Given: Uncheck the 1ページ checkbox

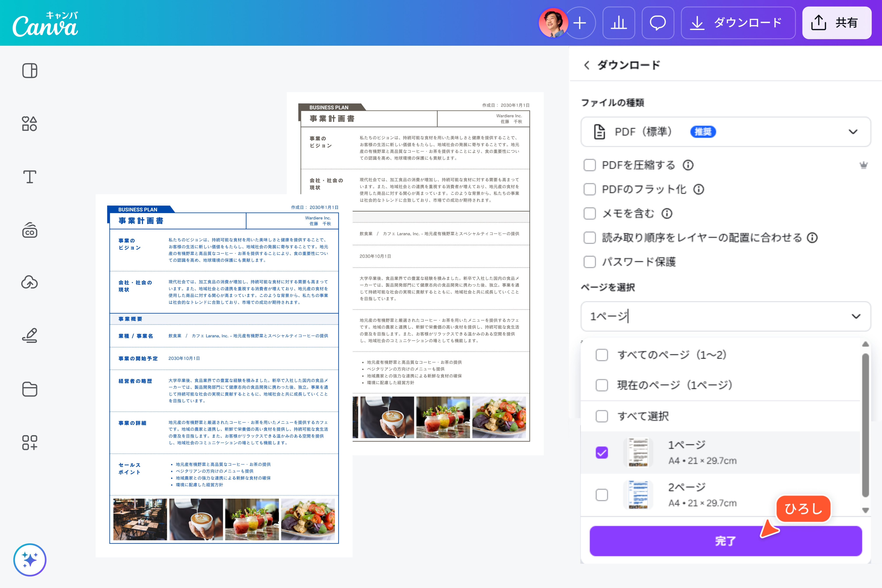Looking at the screenshot, I should tap(602, 453).
